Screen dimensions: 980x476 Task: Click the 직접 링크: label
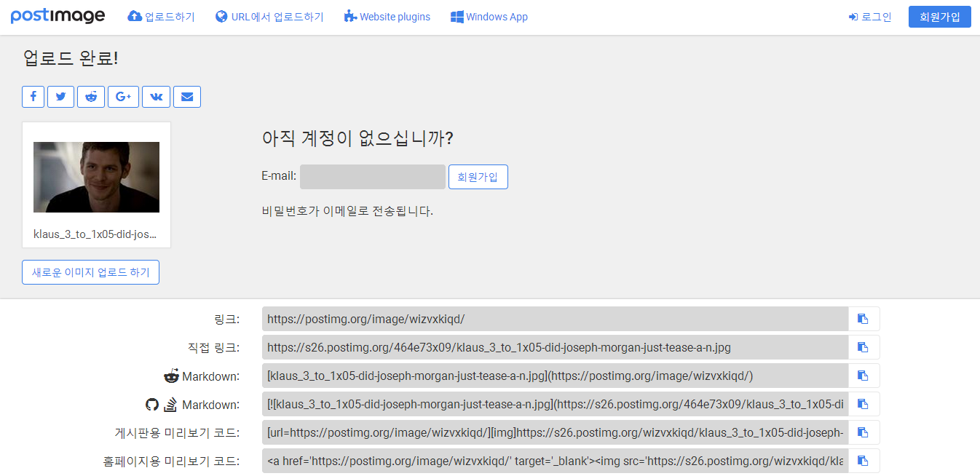point(213,348)
